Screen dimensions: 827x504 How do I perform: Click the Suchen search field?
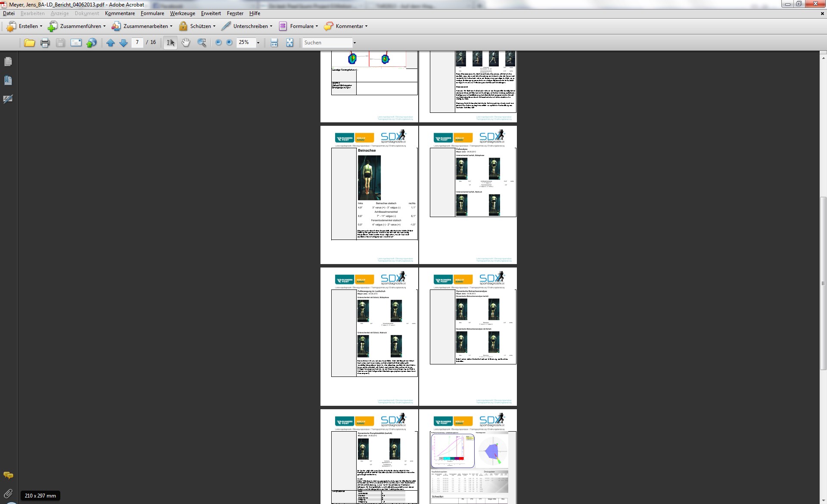(327, 43)
